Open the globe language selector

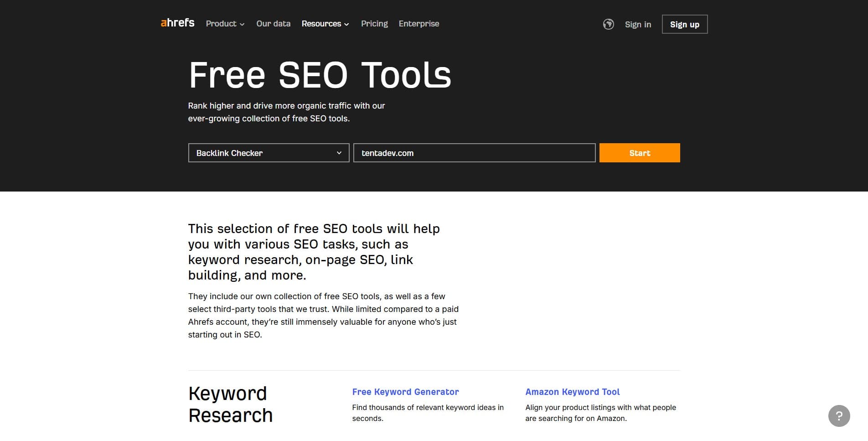point(609,24)
